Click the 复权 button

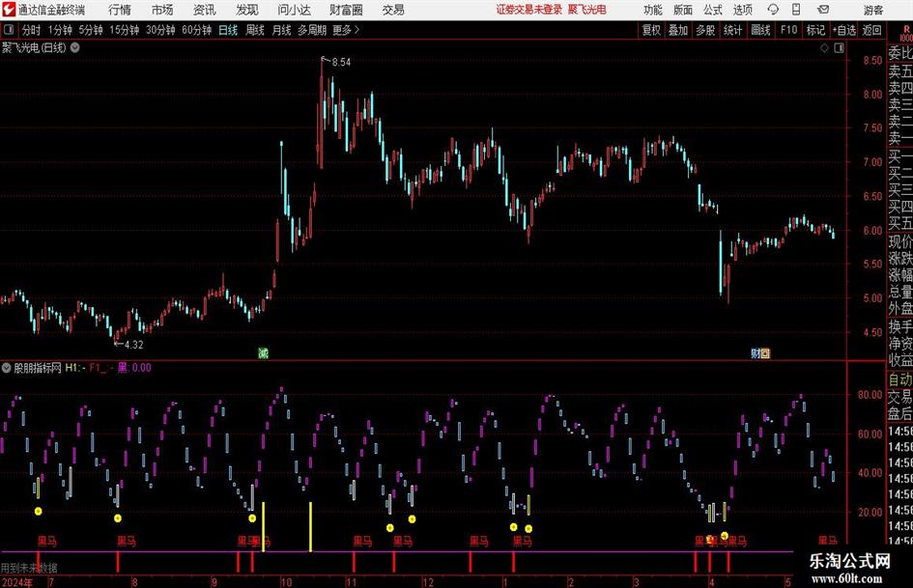(651, 30)
